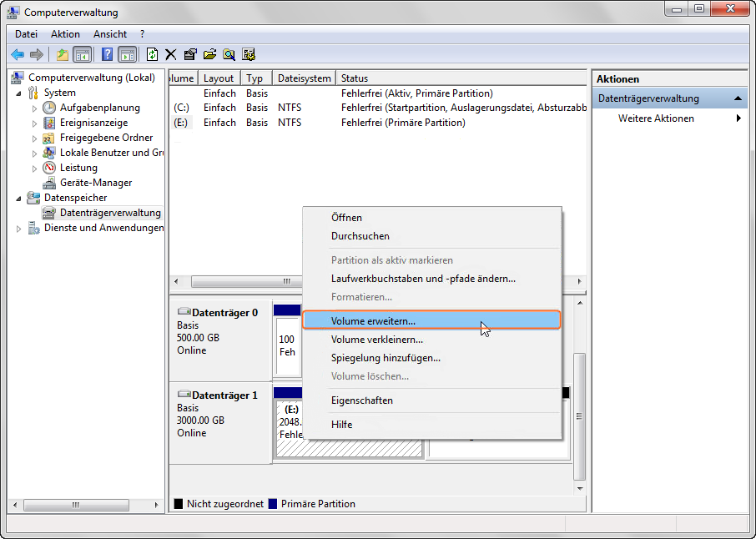Screen dimensions: 756x539
Task: Click the black X delete toolbar icon
Action: [x=171, y=54]
